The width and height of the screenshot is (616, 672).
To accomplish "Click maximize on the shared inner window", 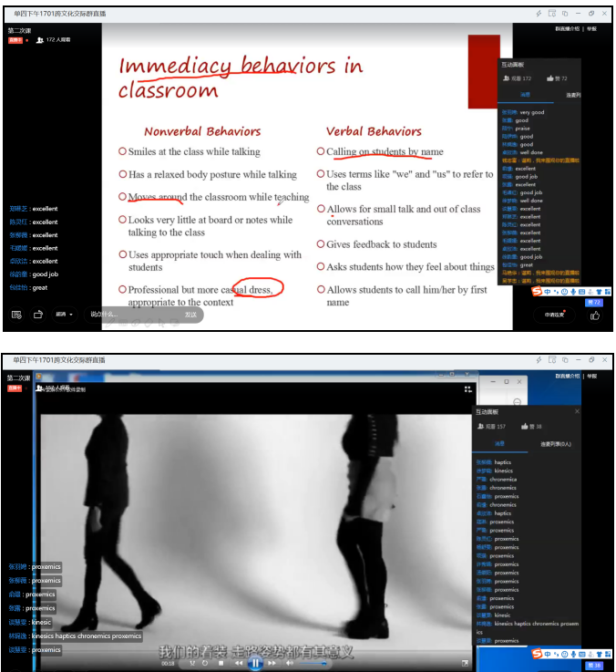I will [507, 381].
